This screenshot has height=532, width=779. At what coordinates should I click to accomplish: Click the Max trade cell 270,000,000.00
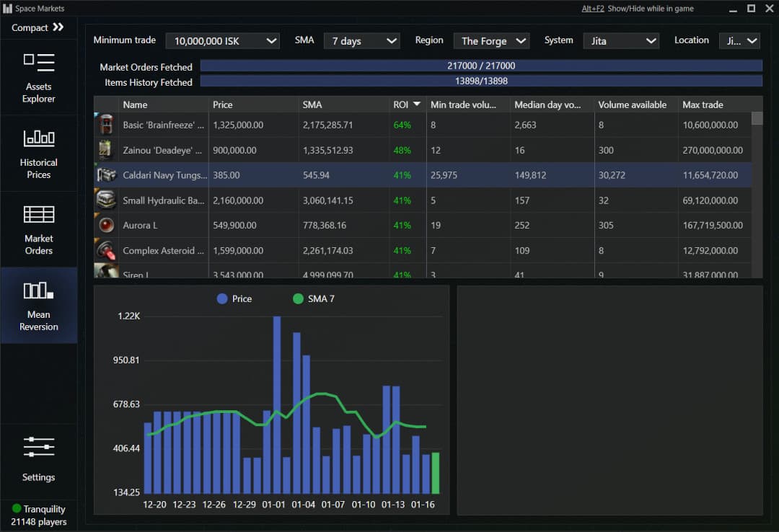pos(713,151)
